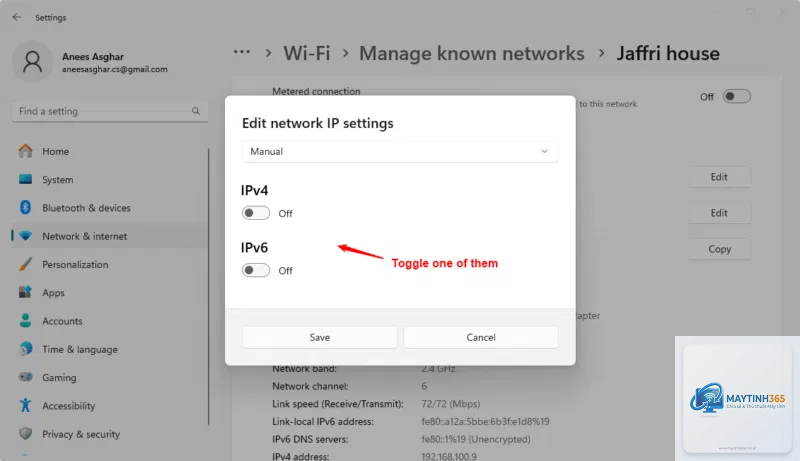This screenshot has height=461, width=800.
Task: Open Home settings page
Action: click(x=110, y=151)
